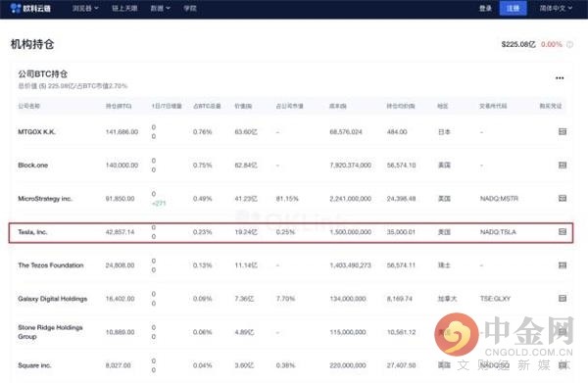Screen dimensions: 588x383
Task: Click the $225.08亿 total value figure
Action: pyautogui.click(x=518, y=44)
